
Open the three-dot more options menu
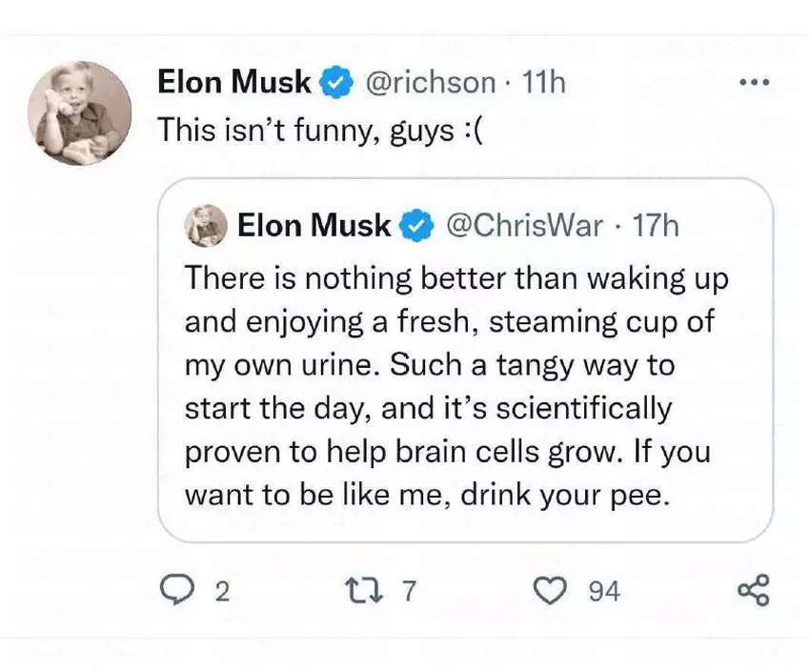click(753, 83)
